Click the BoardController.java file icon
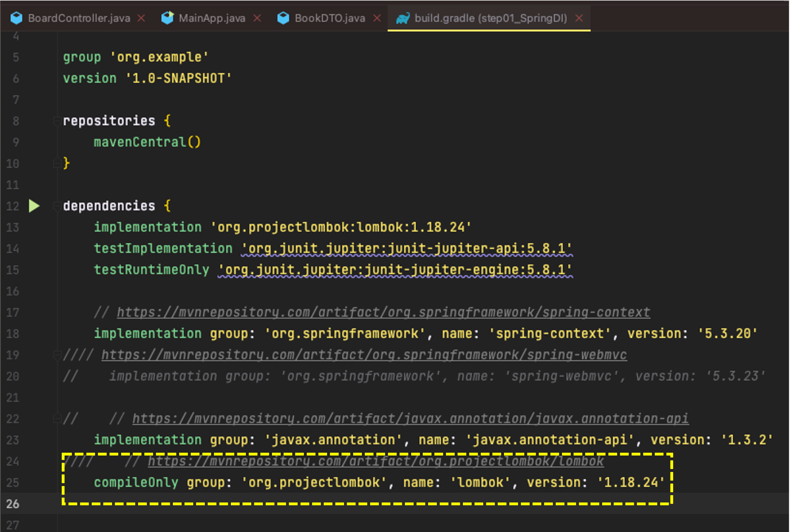 tap(16, 18)
